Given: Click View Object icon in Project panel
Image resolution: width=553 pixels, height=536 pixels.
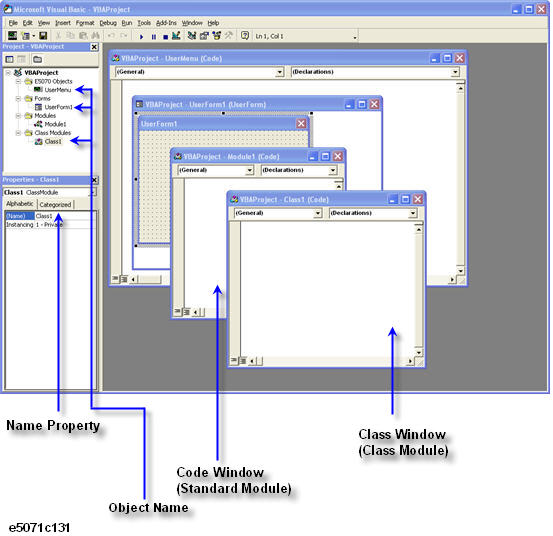Looking at the screenshot, I should click(x=22, y=59).
